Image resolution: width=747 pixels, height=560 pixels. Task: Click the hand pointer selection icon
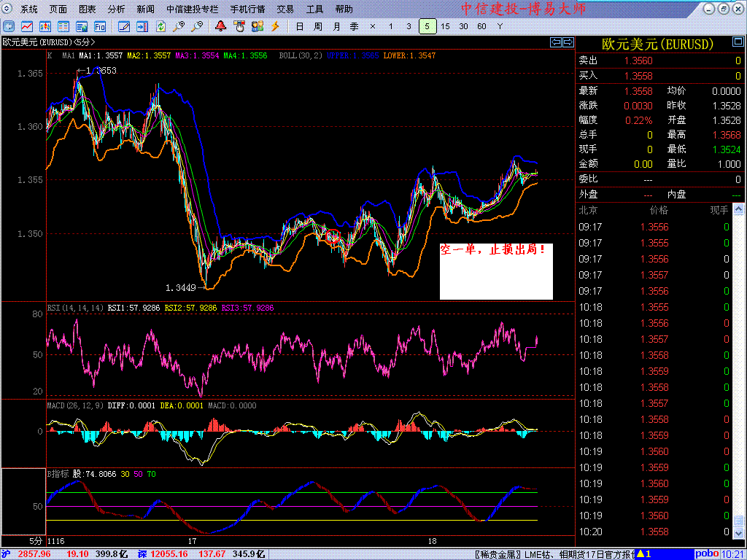[x=239, y=26]
